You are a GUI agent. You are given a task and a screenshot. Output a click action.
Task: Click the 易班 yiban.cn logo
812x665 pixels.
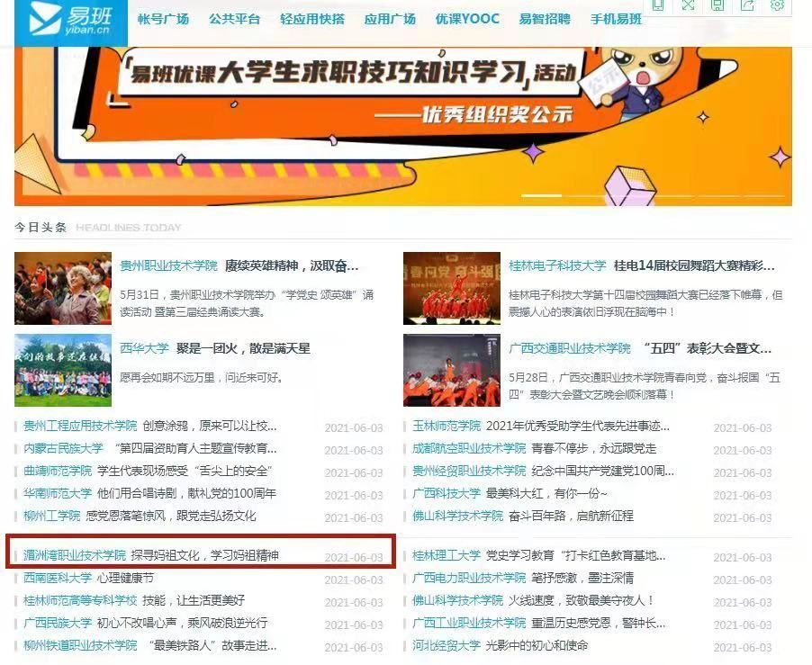[x=71, y=22]
